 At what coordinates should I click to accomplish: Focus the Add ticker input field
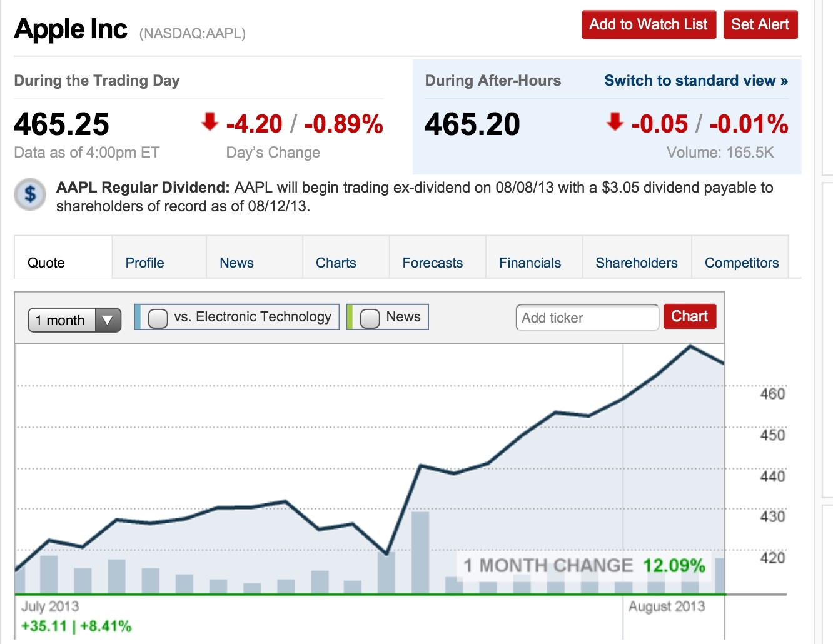587,318
